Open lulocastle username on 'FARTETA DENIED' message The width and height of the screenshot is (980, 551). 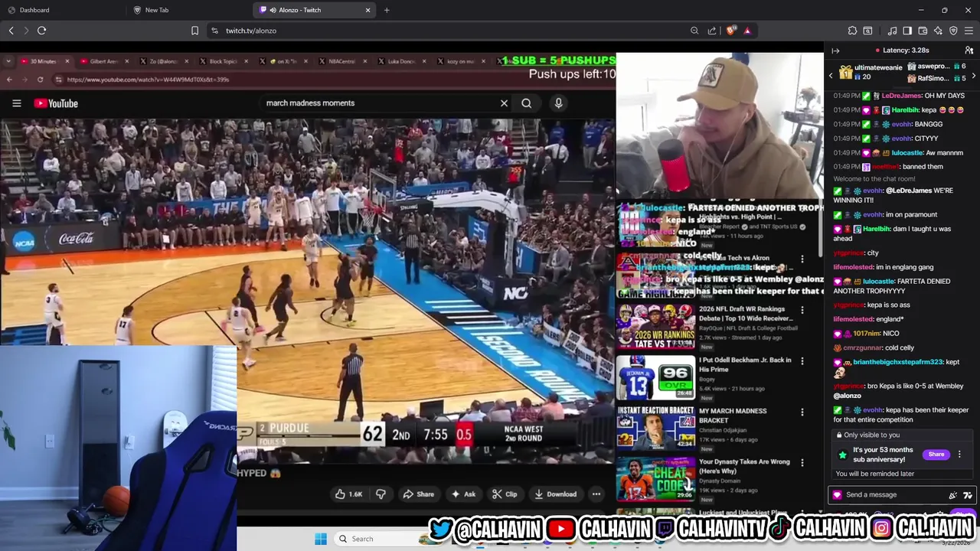pos(877,282)
